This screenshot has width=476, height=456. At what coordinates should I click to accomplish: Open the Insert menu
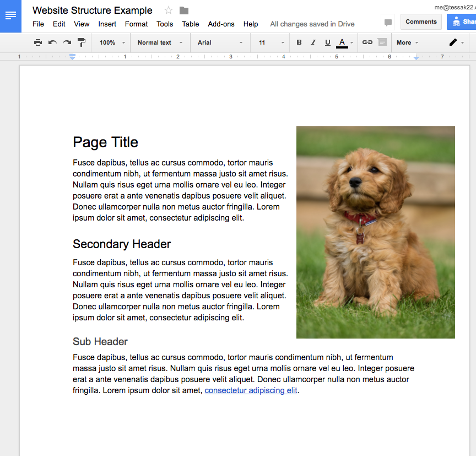[x=107, y=24]
